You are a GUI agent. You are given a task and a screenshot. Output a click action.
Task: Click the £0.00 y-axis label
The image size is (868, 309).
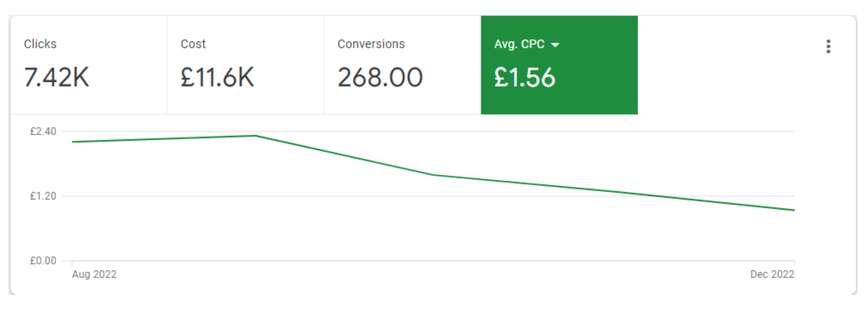point(43,260)
